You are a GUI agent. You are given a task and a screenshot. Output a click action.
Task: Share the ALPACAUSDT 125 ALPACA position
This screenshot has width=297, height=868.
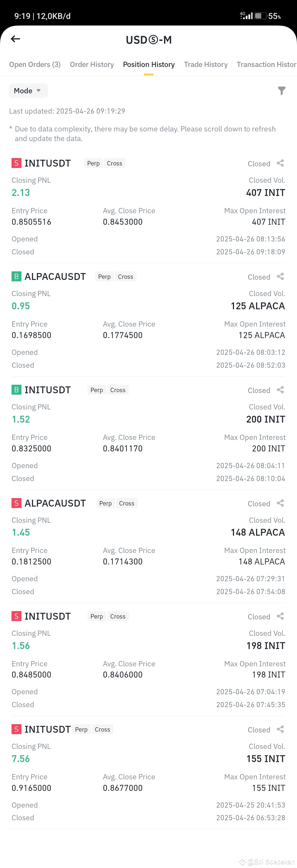click(280, 277)
